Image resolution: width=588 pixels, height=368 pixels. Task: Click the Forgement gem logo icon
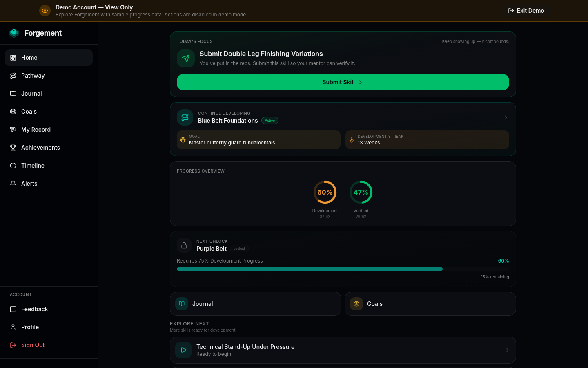point(14,33)
